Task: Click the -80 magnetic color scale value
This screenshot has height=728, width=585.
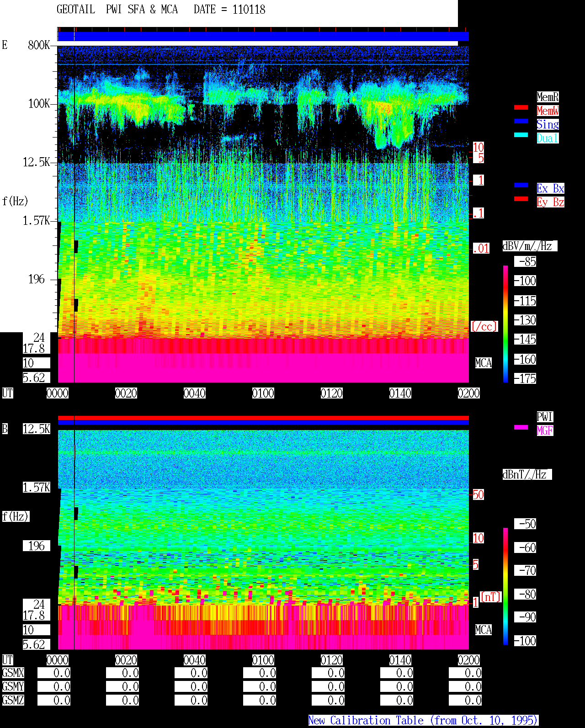Action: click(525, 594)
